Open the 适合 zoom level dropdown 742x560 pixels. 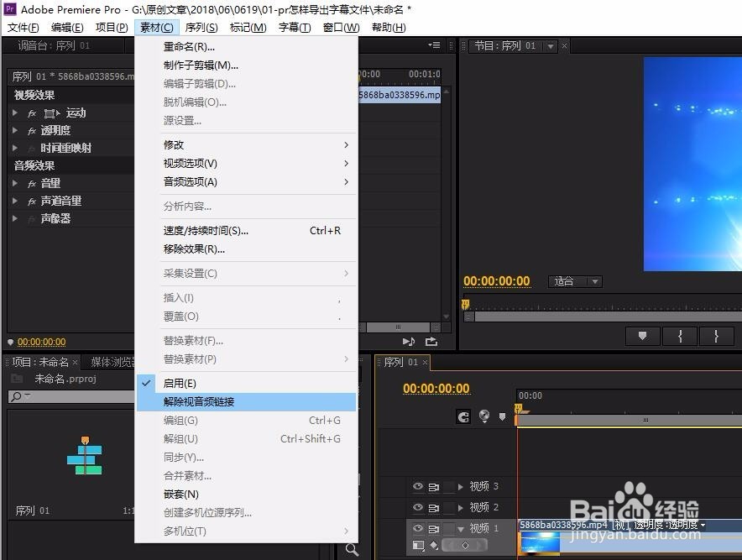[x=575, y=281]
